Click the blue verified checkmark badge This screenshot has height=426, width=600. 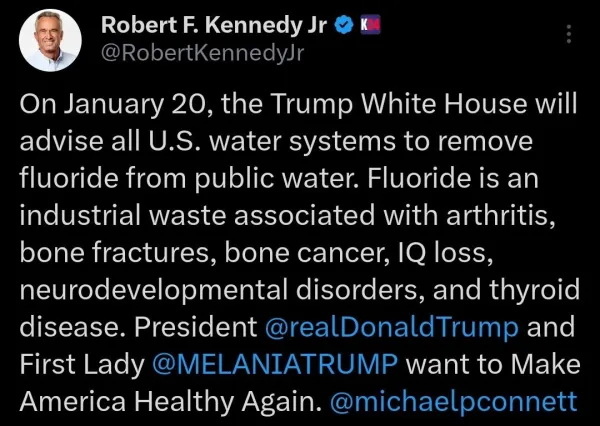point(344,25)
